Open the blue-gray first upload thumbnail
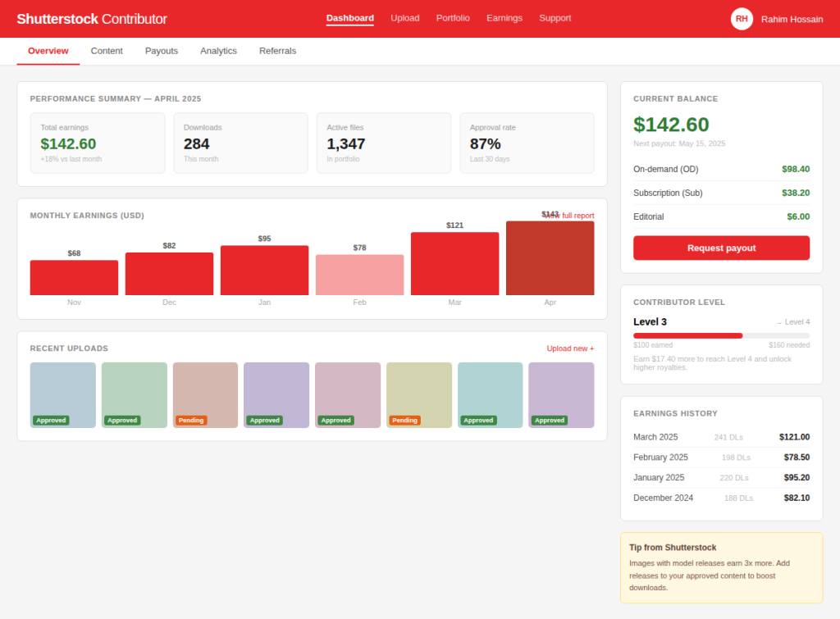This screenshot has width=840, height=619. point(62,395)
